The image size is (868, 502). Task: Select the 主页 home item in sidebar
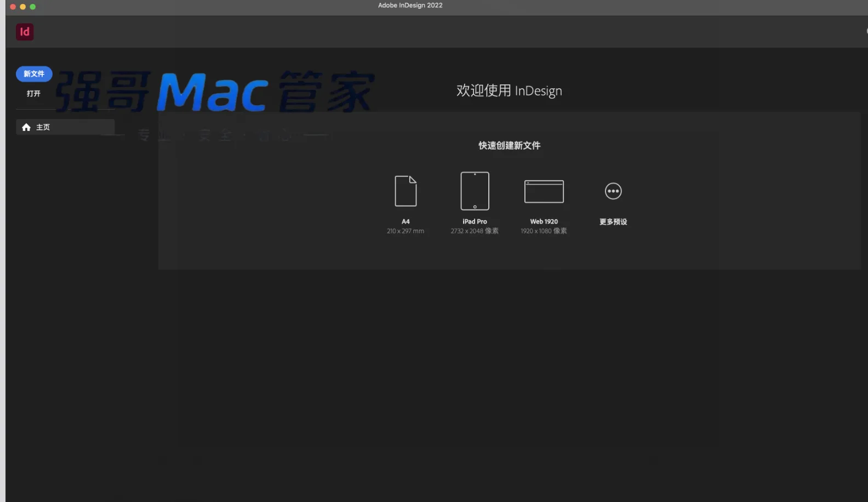[x=65, y=127]
